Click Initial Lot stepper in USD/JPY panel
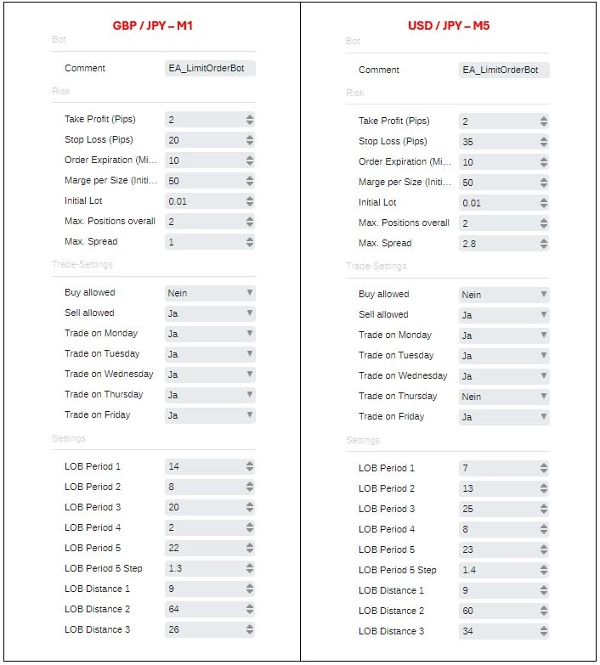 tap(544, 203)
